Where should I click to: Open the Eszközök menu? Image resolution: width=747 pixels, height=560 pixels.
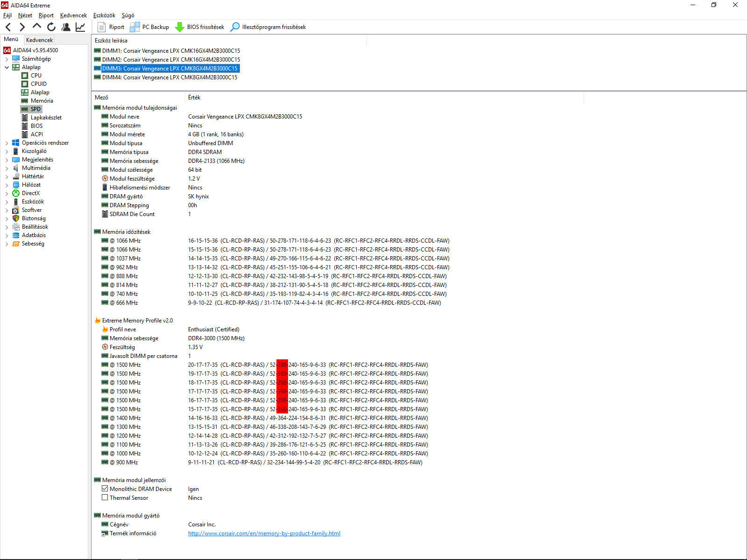pos(104,15)
